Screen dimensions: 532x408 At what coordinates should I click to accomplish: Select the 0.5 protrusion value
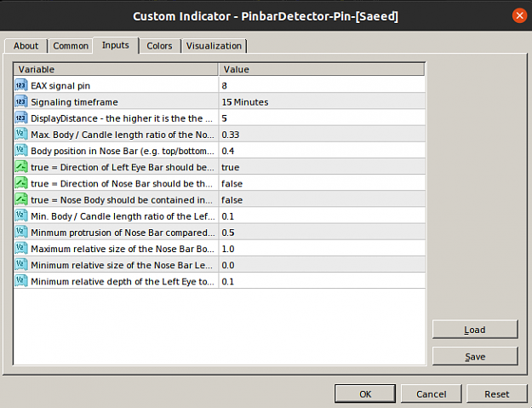(x=322, y=233)
